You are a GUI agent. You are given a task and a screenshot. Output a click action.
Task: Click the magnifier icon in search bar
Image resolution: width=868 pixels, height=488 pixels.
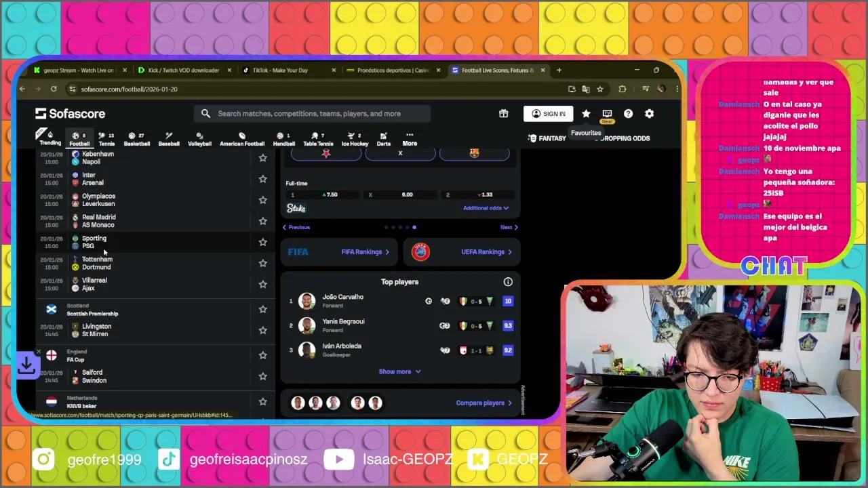pos(205,114)
